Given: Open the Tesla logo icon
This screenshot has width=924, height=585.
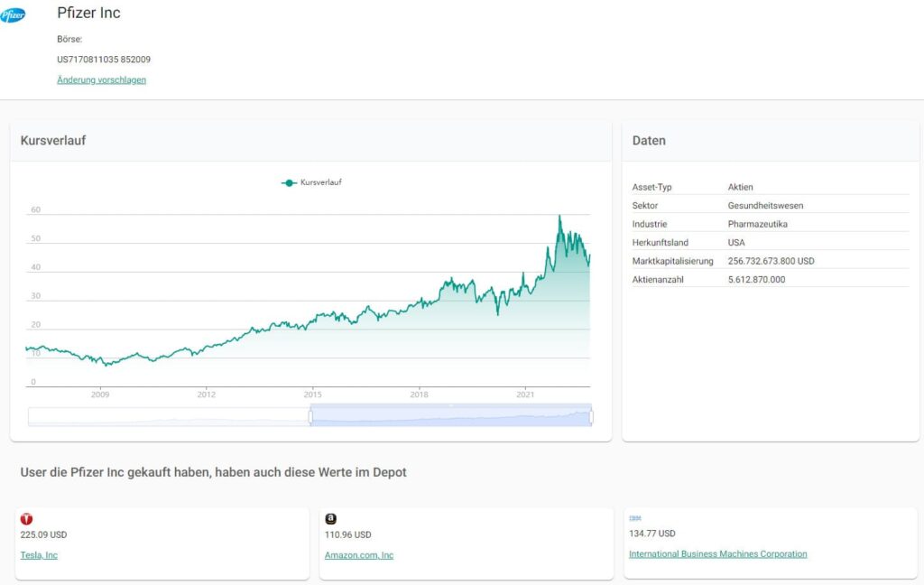Looking at the screenshot, I should tap(26, 519).
